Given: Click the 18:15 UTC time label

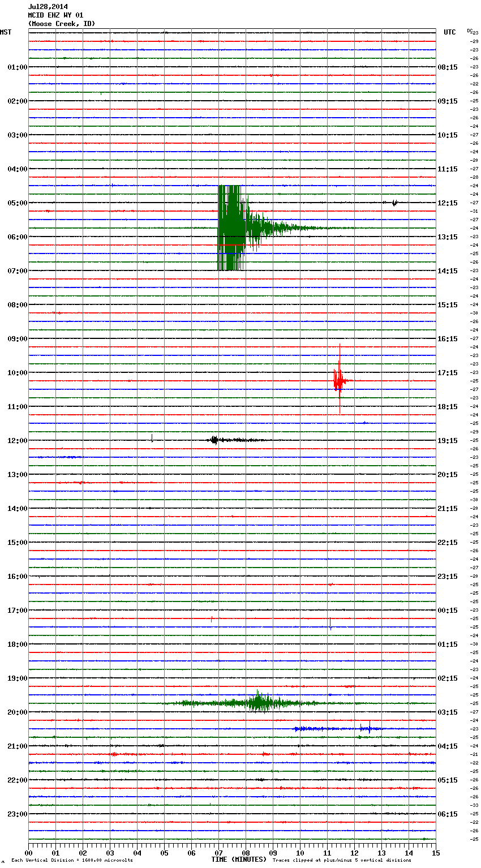Looking at the screenshot, I should (448, 407).
